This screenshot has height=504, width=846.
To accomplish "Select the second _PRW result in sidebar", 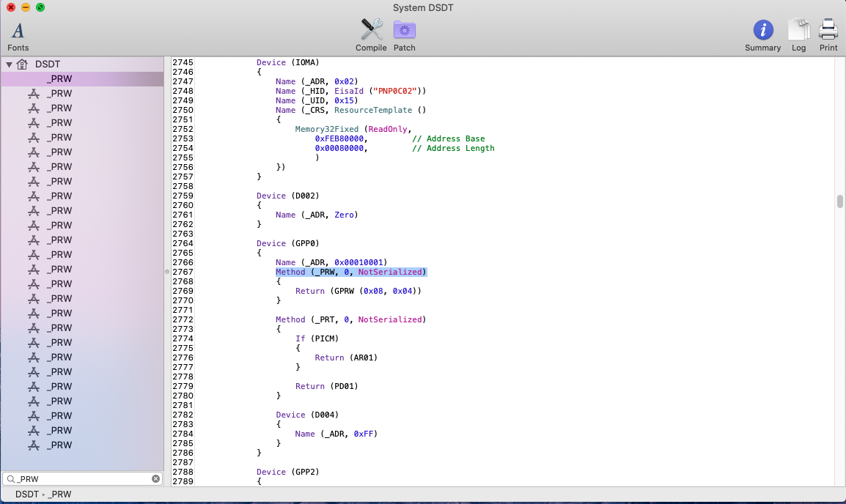I will [60, 94].
